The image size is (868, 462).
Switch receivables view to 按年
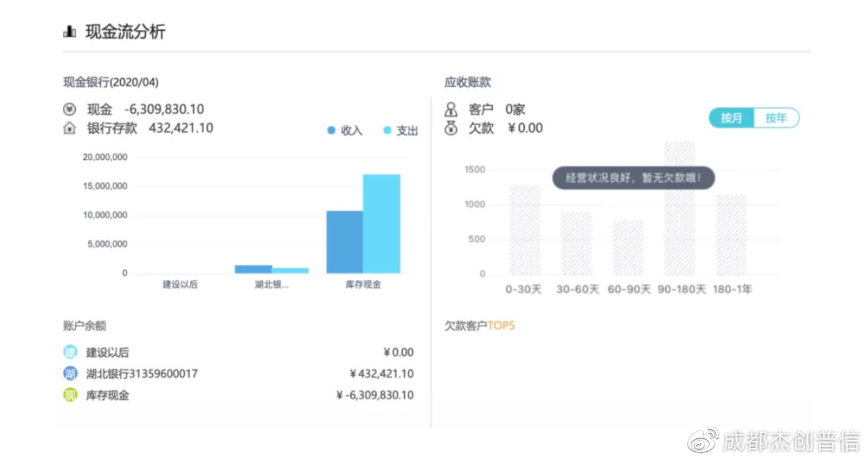click(776, 118)
